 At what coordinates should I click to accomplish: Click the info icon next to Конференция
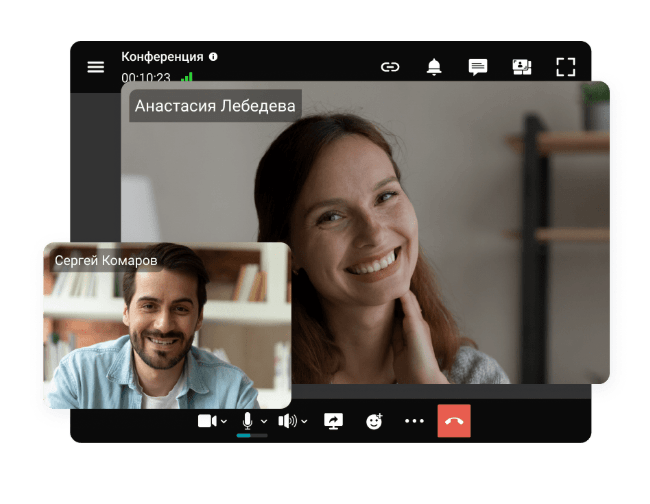213,56
